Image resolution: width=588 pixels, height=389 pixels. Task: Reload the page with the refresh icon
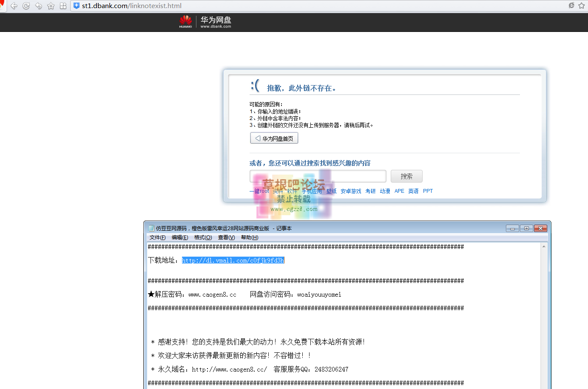coord(26,6)
